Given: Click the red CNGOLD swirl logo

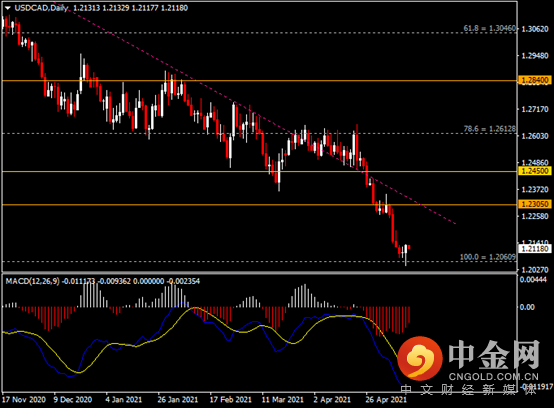Looking at the screenshot, I should (x=420, y=358).
